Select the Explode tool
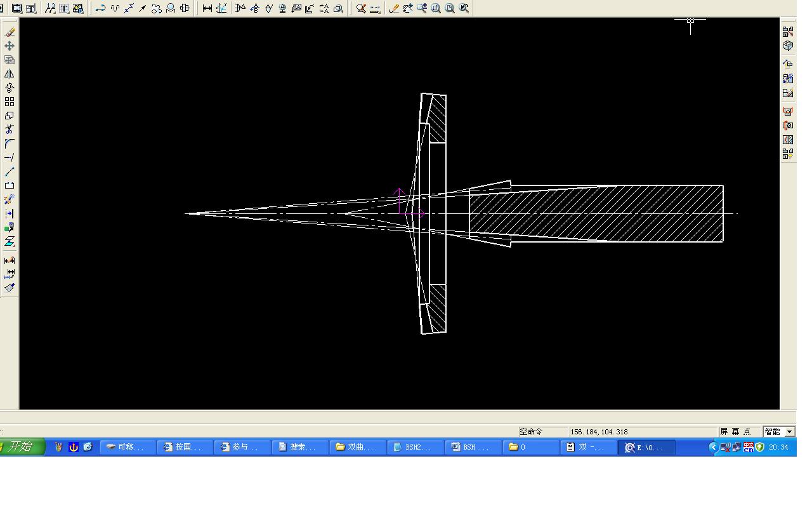The image size is (812, 508). [10, 199]
